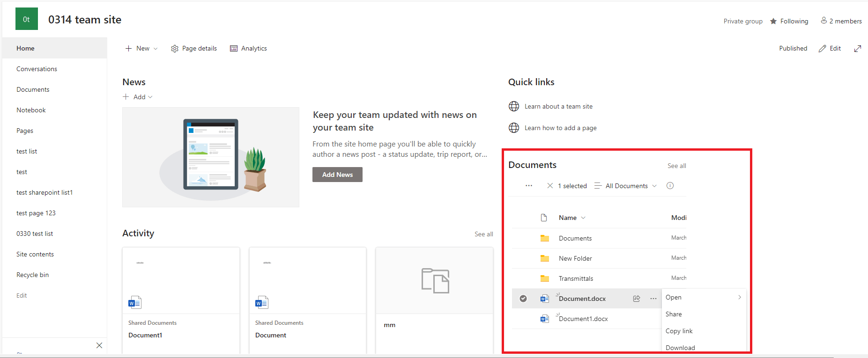Image resolution: width=868 pixels, height=358 pixels.
Task: Open the 2 members people icon
Action: [x=823, y=21]
